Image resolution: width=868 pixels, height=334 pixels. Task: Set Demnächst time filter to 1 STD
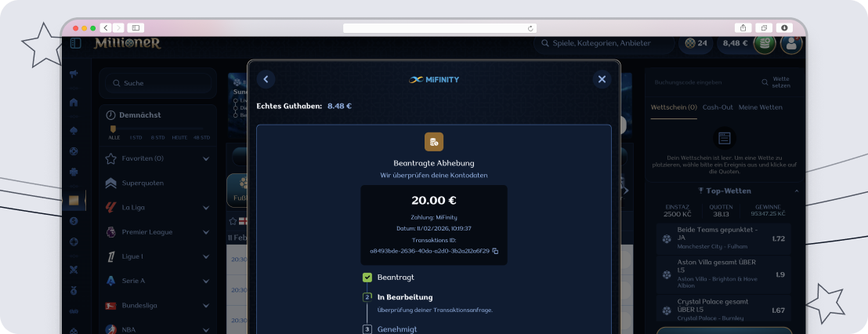pyautogui.click(x=136, y=137)
